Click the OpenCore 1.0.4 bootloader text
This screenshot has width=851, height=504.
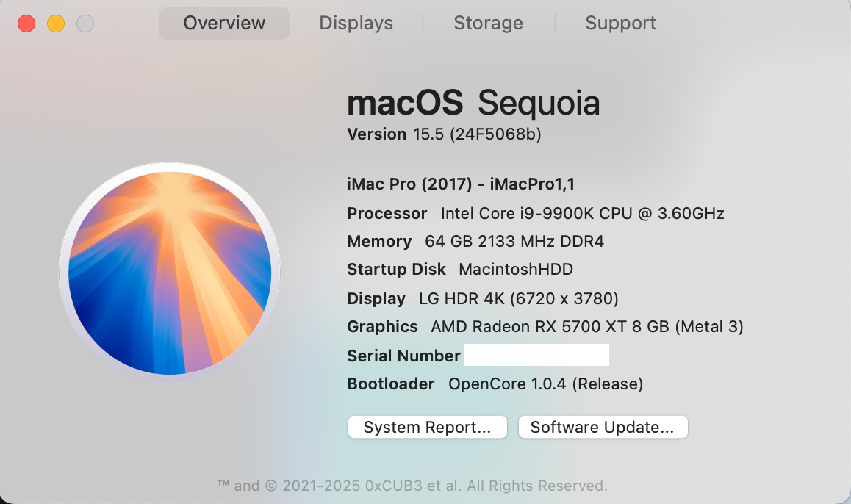click(545, 384)
